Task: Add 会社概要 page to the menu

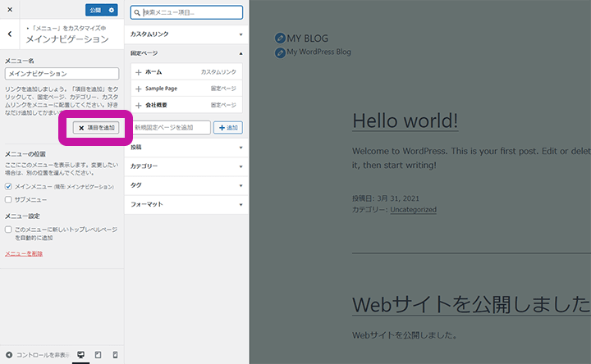Action: click(x=139, y=105)
